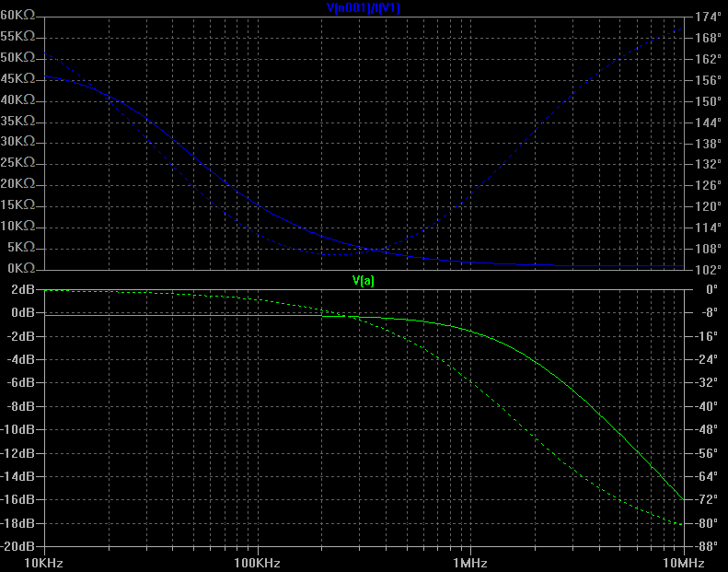Click the -10dB axis label
728x572 pixels.
[17, 429]
